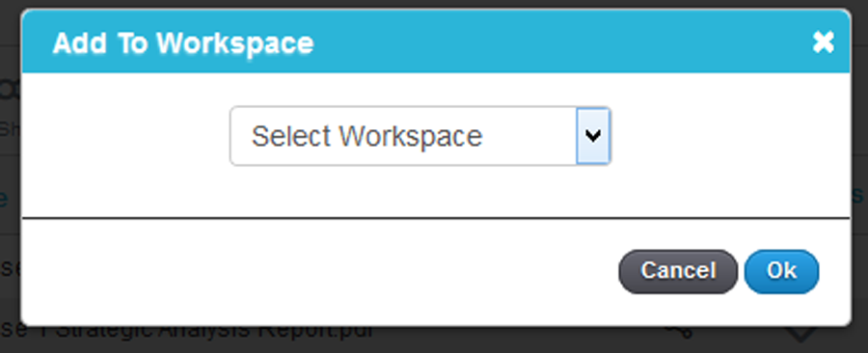
Task: Click the dimmed gray text at left edge
Action: 10,129
